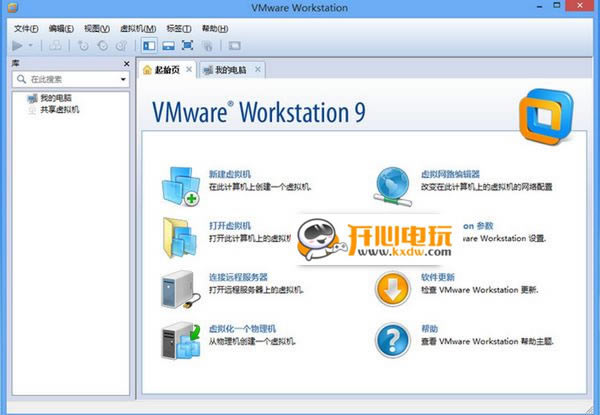The height and width of the screenshot is (415, 600).
Task: Switch to the 我的电脑 tab
Action: (x=232, y=70)
